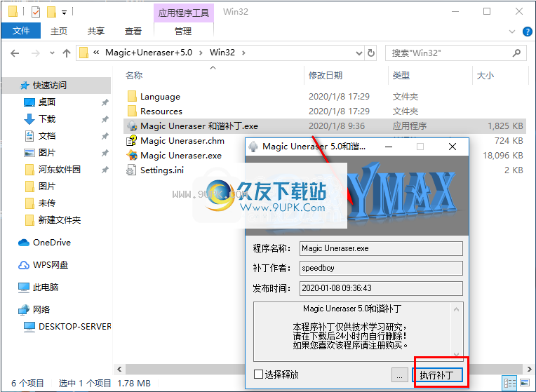Switch to the 主页 ribbon tab
This screenshot has width=536, height=392.
pos(59,31)
